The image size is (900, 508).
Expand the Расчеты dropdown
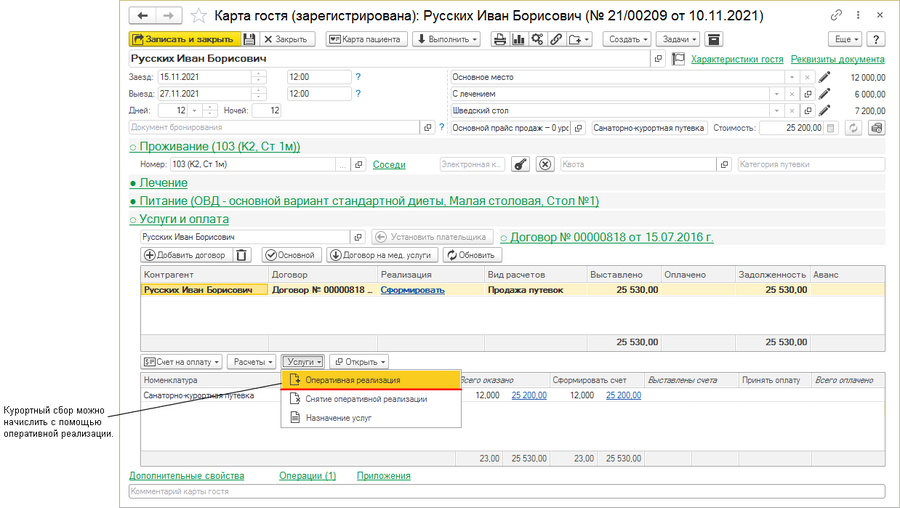(252, 361)
